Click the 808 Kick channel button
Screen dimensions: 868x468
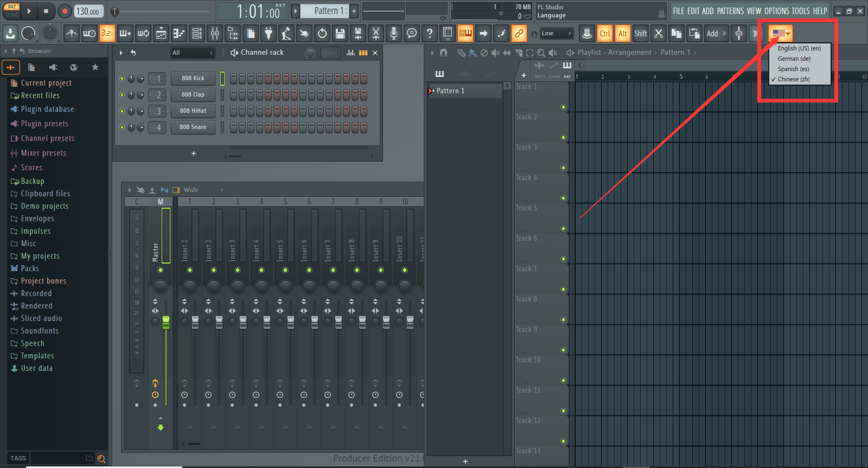tap(193, 79)
